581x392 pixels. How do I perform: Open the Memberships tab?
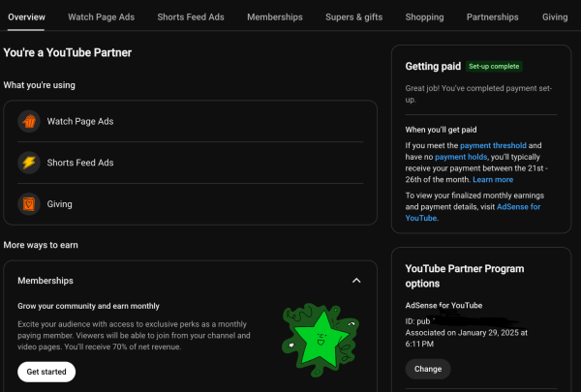pyautogui.click(x=275, y=17)
